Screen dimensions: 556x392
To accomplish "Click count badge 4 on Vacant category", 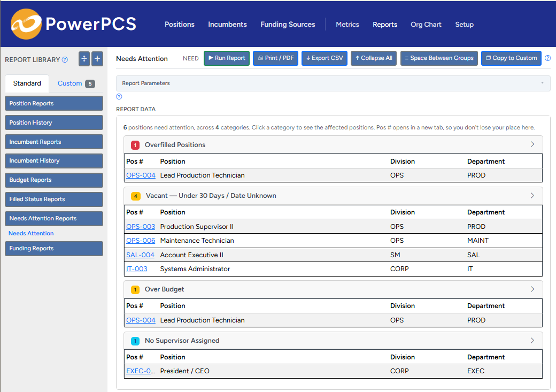I will click(x=135, y=196).
